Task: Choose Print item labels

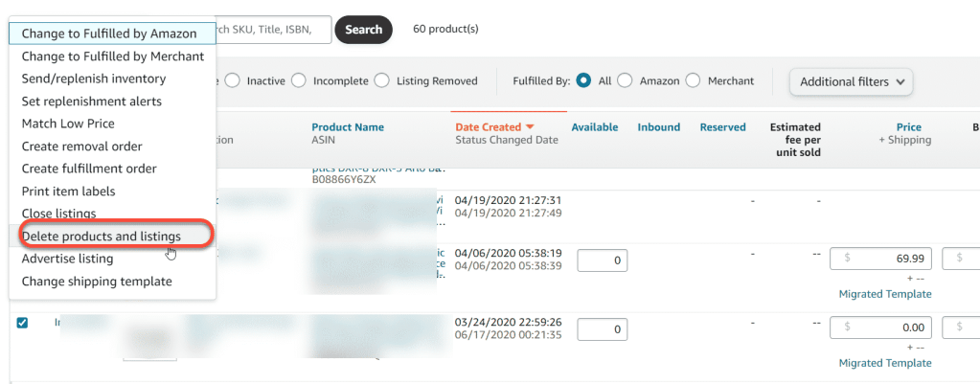Action: pyautogui.click(x=112, y=192)
